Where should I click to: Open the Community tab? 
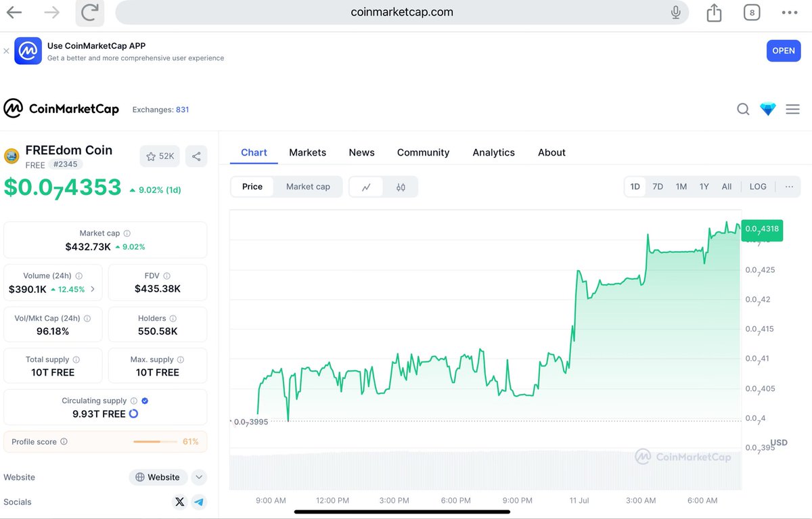[423, 153]
